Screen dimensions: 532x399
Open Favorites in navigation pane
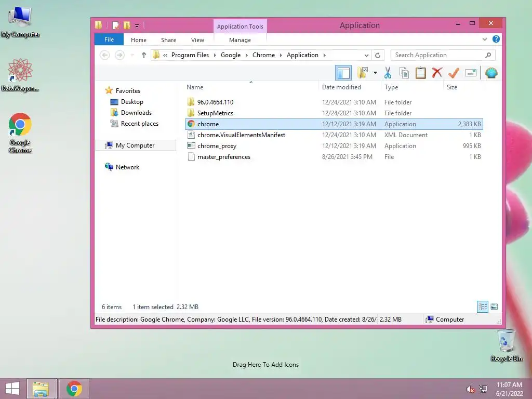coord(128,90)
